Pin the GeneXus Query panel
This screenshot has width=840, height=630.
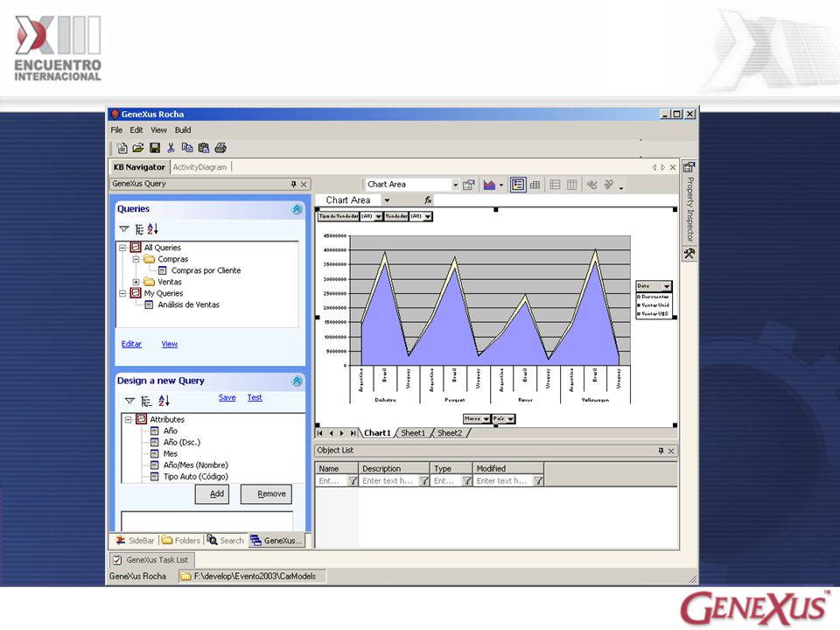(294, 184)
